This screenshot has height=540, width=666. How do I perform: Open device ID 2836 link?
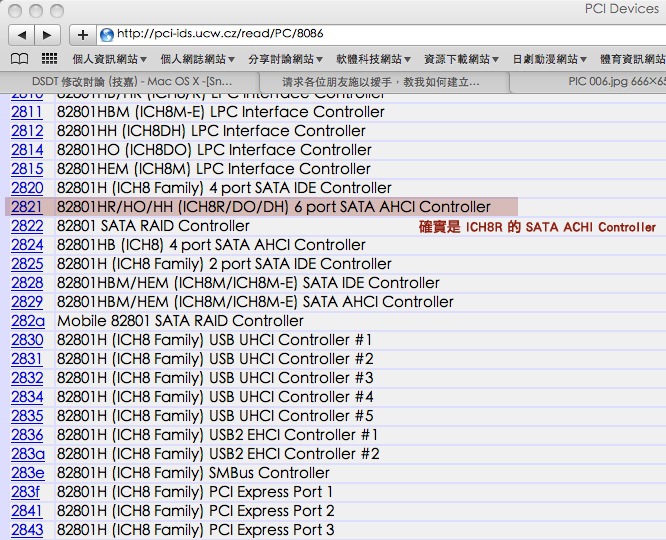pyautogui.click(x=27, y=435)
